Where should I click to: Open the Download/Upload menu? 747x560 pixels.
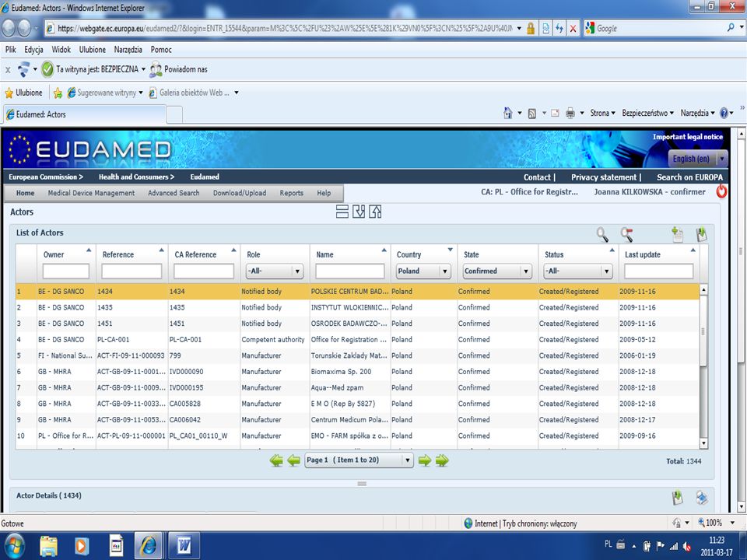pyautogui.click(x=240, y=193)
